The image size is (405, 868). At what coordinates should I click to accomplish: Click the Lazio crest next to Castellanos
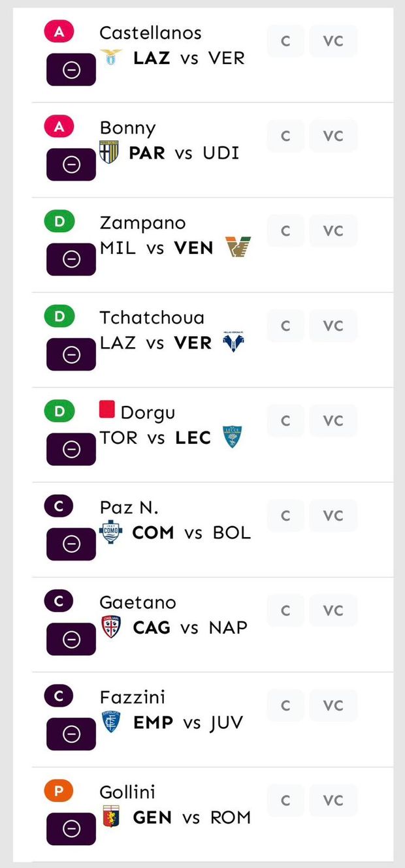pos(111,58)
